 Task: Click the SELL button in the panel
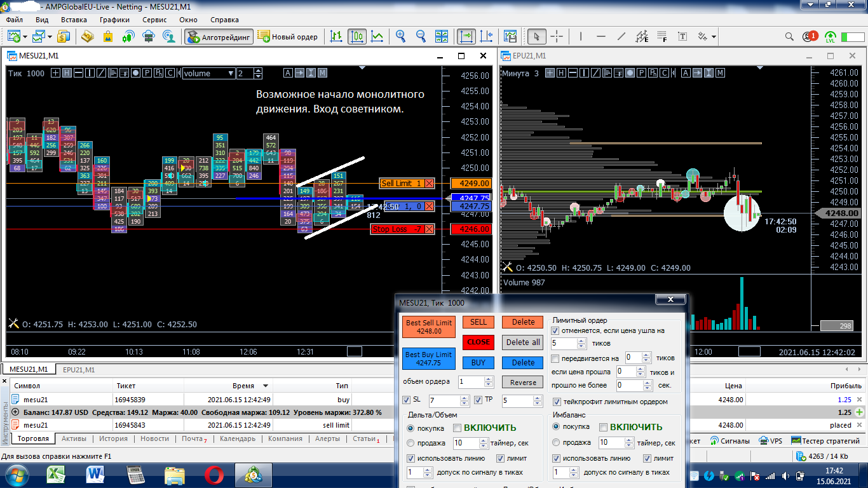pyautogui.click(x=478, y=322)
